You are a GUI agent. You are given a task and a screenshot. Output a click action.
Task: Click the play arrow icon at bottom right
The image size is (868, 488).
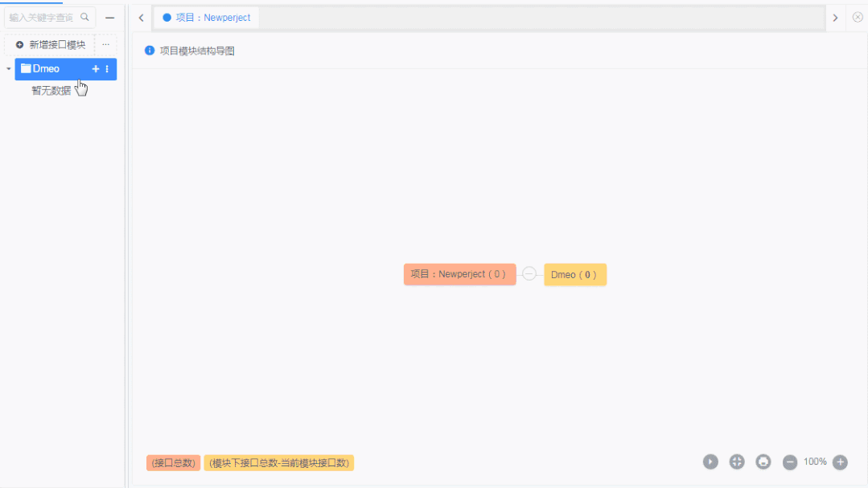(710, 461)
